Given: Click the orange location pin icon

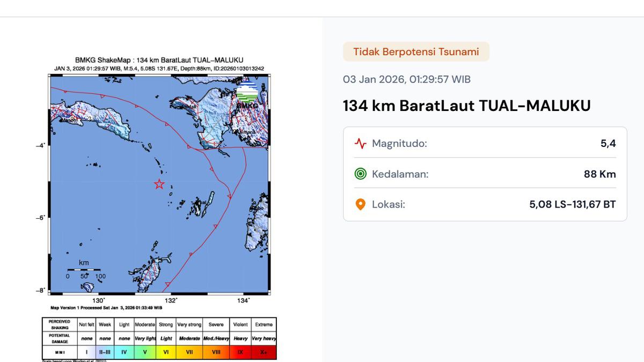Looking at the screenshot, I should [x=360, y=204].
